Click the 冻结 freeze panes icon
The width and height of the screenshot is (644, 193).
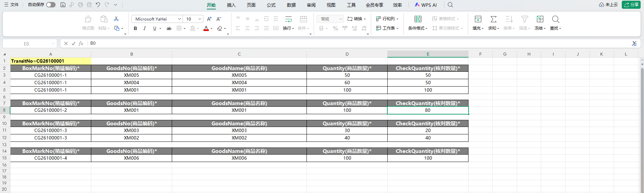(x=540, y=19)
